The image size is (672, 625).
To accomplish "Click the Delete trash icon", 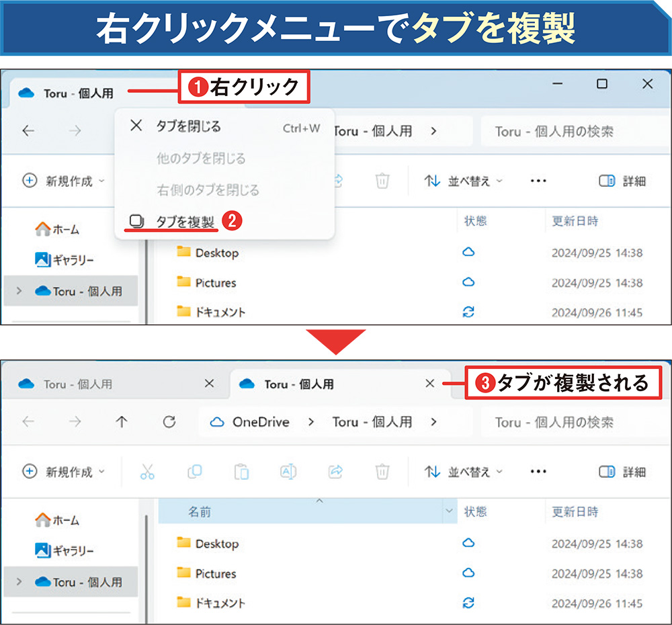I will click(x=382, y=471).
